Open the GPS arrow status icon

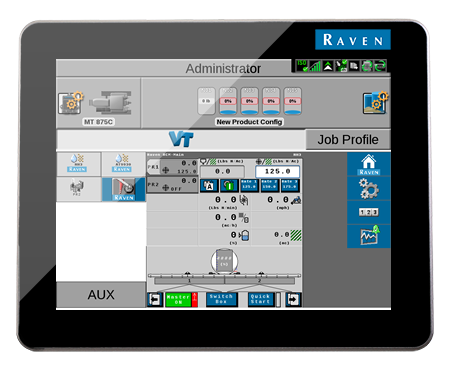click(328, 66)
